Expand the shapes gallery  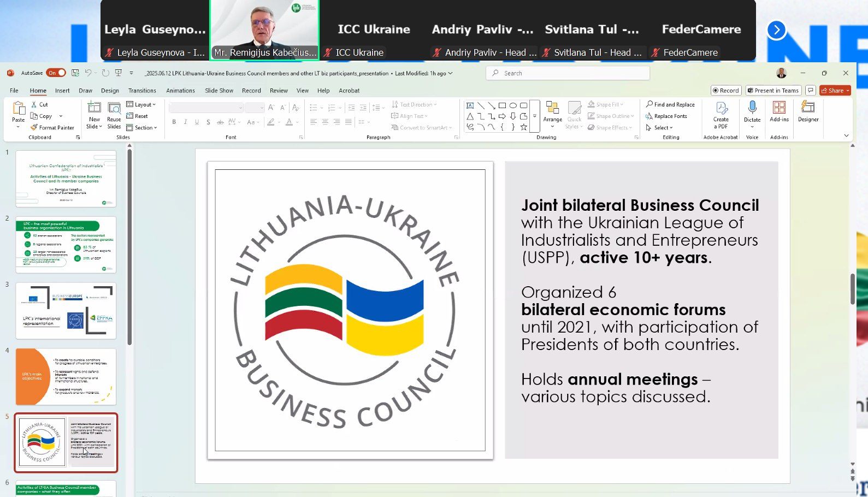pos(535,116)
